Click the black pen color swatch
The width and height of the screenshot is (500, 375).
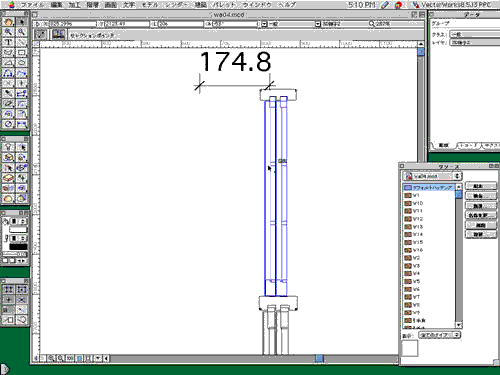pyautogui.click(x=18, y=247)
